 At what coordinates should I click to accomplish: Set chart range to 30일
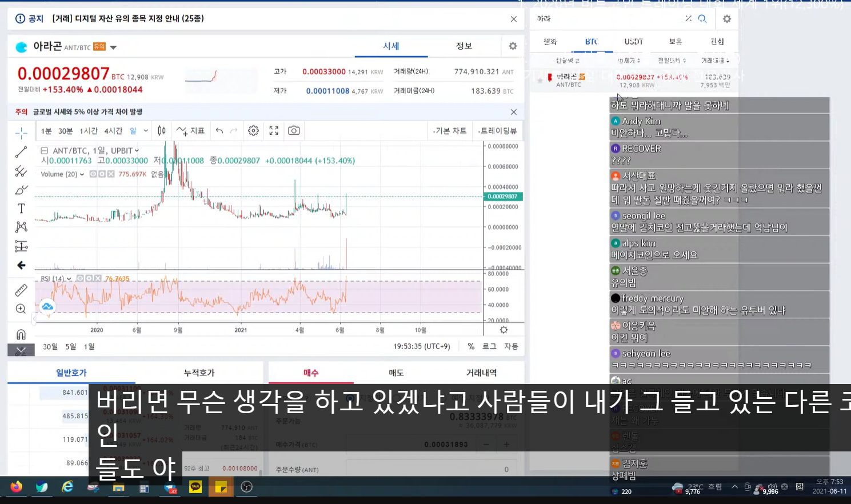point(50,347)
